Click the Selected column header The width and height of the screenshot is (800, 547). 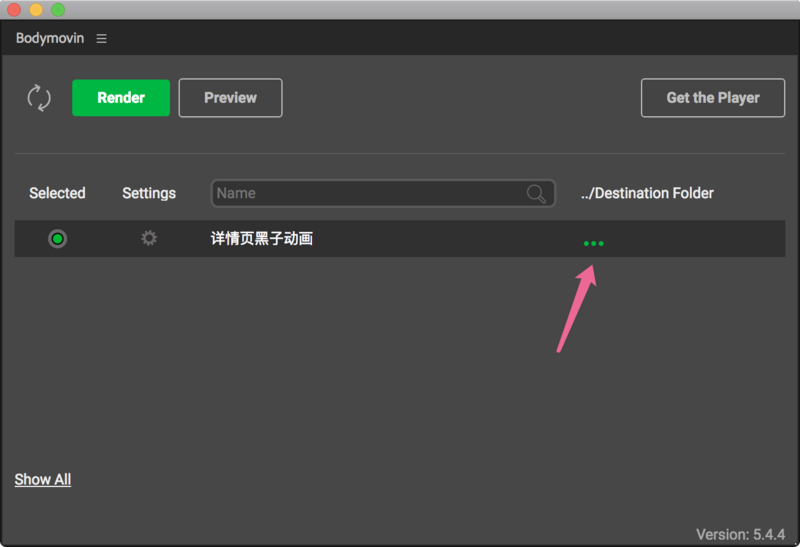click(57, 193)
